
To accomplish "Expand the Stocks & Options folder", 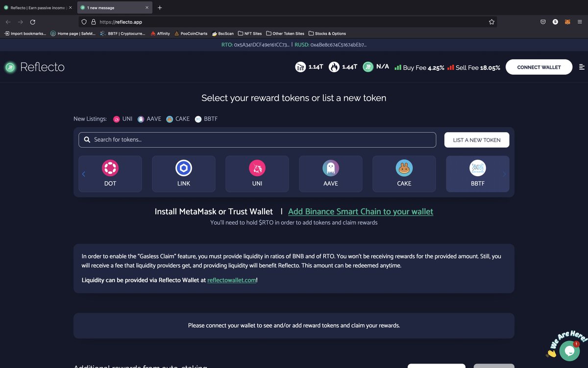I will (x=327, y=33).
